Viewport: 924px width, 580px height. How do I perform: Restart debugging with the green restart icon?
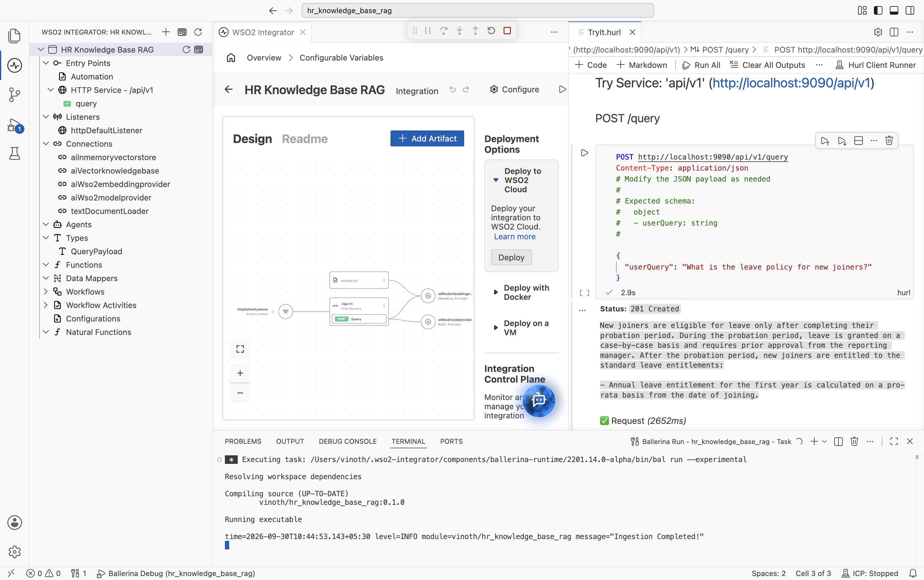point(491,31)
